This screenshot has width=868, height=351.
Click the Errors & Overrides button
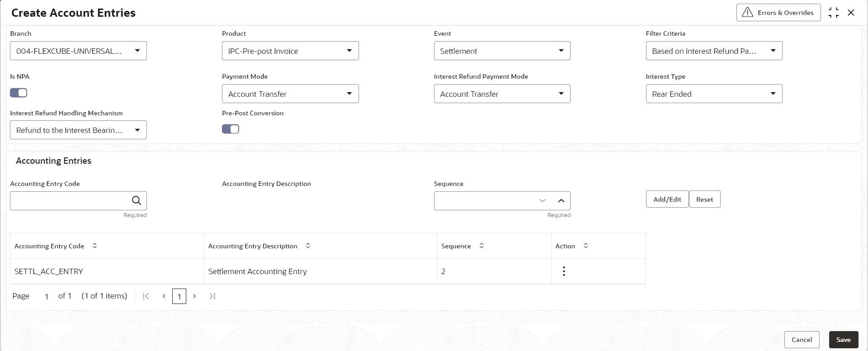pyautogui.click(x=778, y=13)
